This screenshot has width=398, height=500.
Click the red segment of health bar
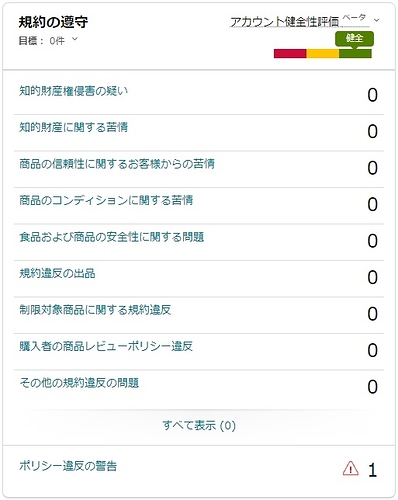[290, 54]
